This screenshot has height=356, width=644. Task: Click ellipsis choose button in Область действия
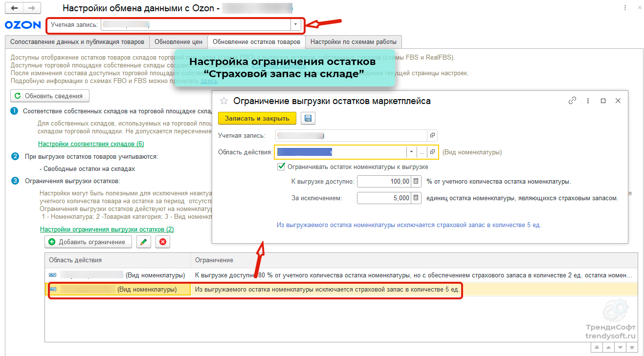pyautogui.click(x=422, y=152)
